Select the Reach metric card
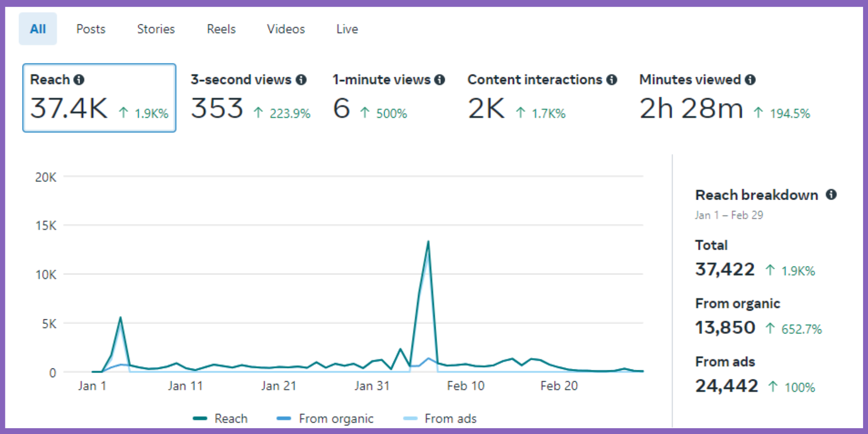Viewport: 868px width, 434px height. (x=99, y=98)
